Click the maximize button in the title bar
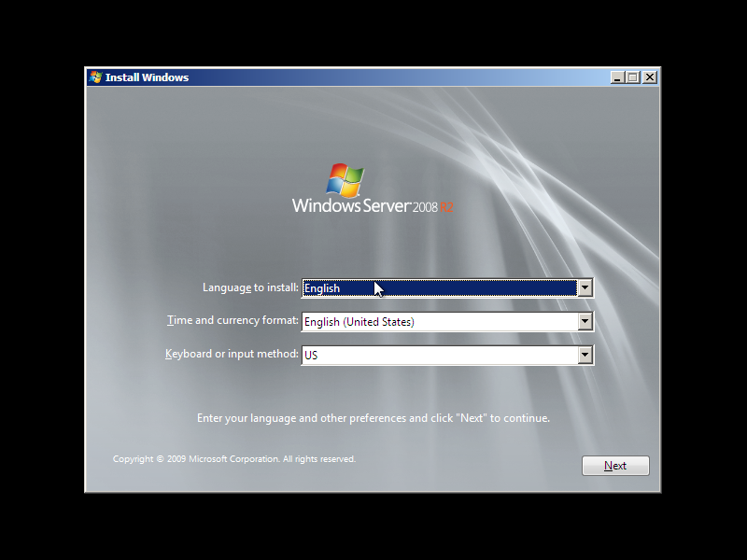747x560 pixels. [633, 77]
